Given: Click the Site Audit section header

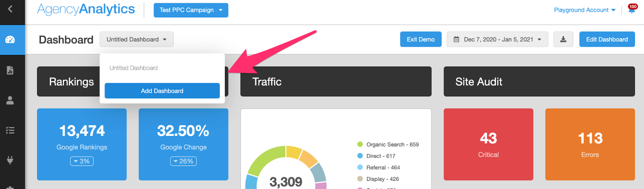Looking at the screenshot, I should tap(539, 82).
